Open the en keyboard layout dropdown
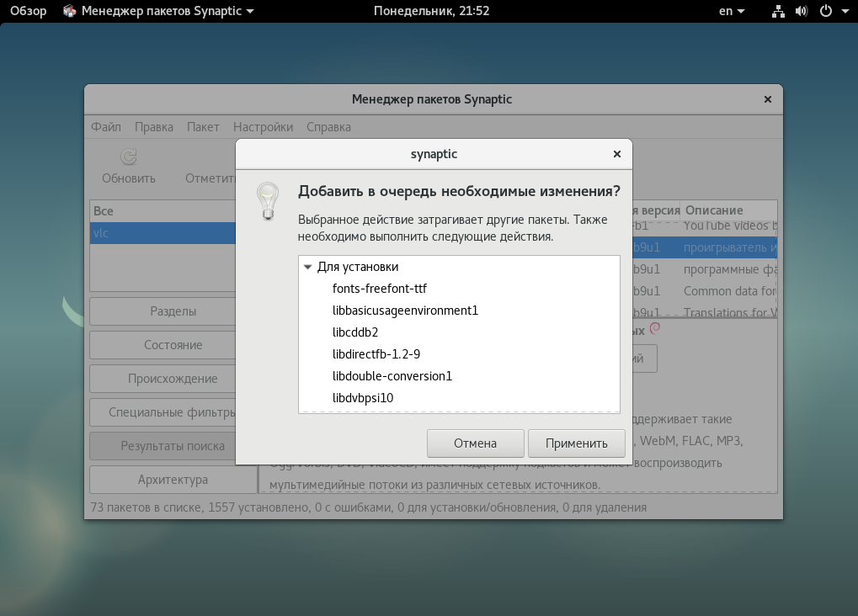 click(732, 11)
